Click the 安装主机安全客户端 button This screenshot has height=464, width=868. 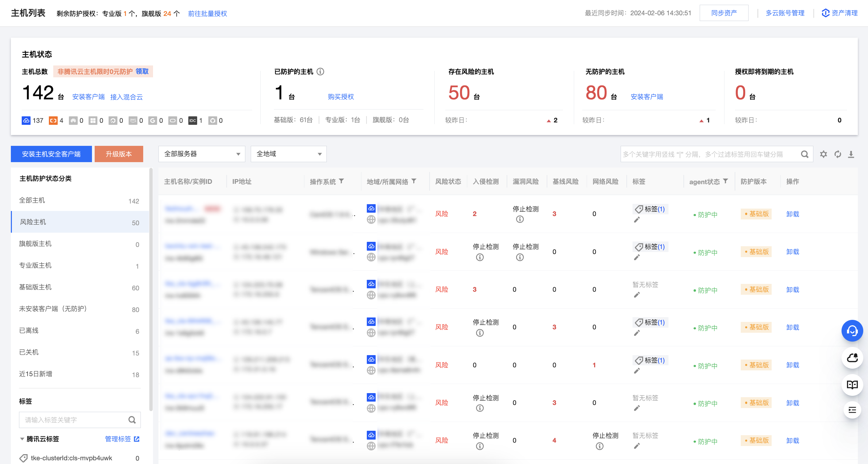point(51,154)
